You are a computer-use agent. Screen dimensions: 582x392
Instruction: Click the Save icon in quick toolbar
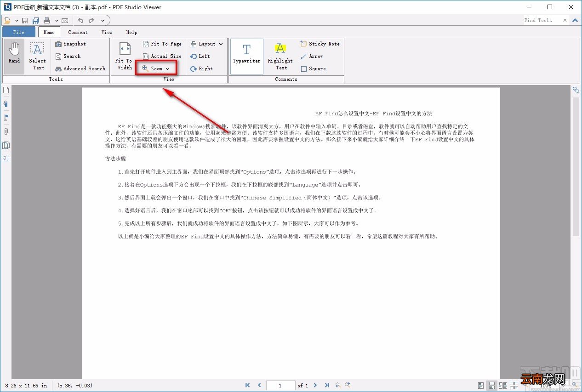click(25, 20)
